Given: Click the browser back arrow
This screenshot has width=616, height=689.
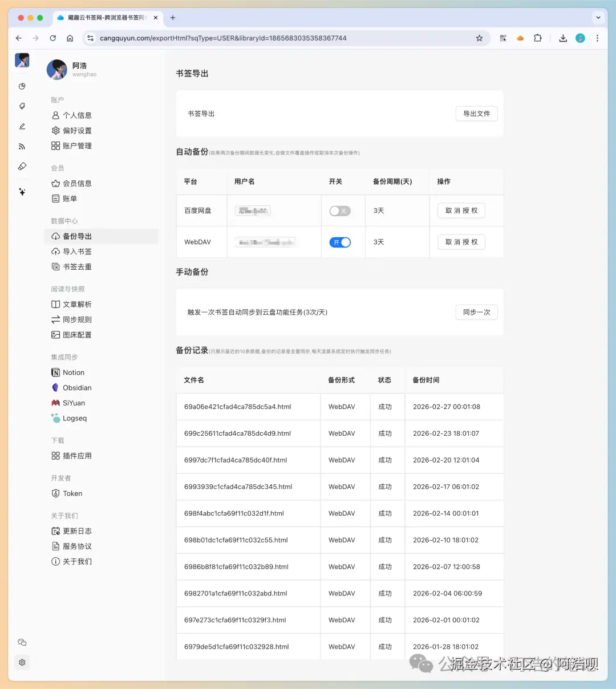Looking at the screenshot, I should 19,38.
